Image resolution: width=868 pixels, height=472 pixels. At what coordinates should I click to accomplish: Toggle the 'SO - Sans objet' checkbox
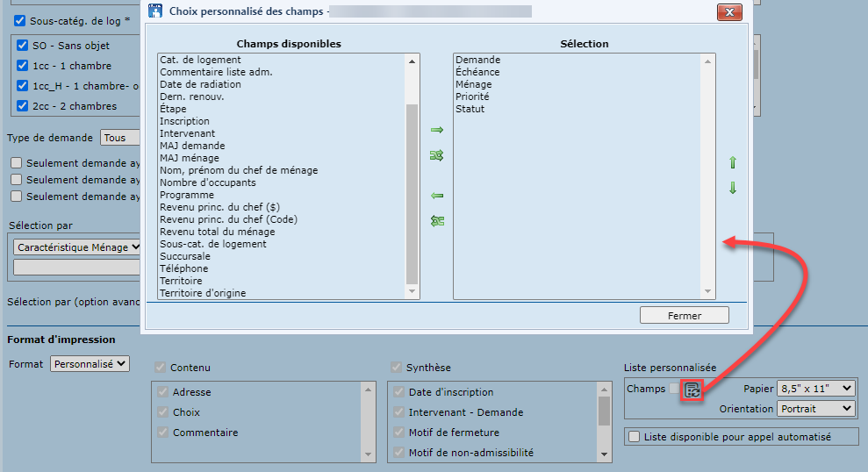[x=24, y=45]
